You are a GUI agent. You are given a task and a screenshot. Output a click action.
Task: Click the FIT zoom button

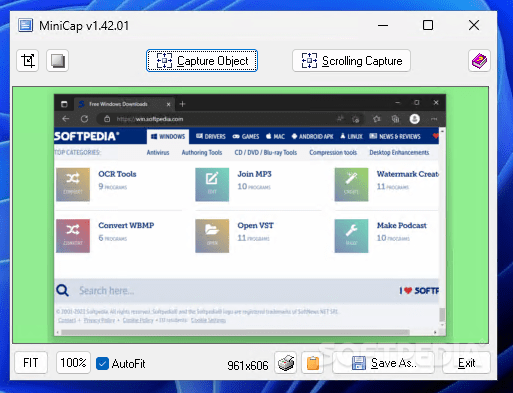[x=31, y=363]
